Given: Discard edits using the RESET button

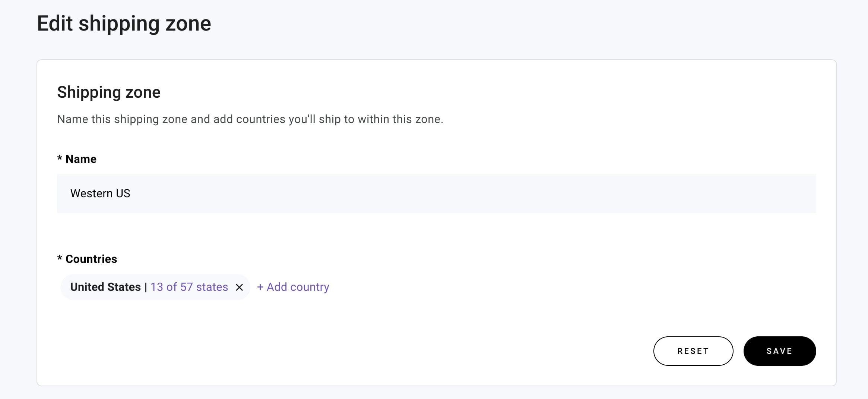Looking at the screenshot, I should point(693,351).
